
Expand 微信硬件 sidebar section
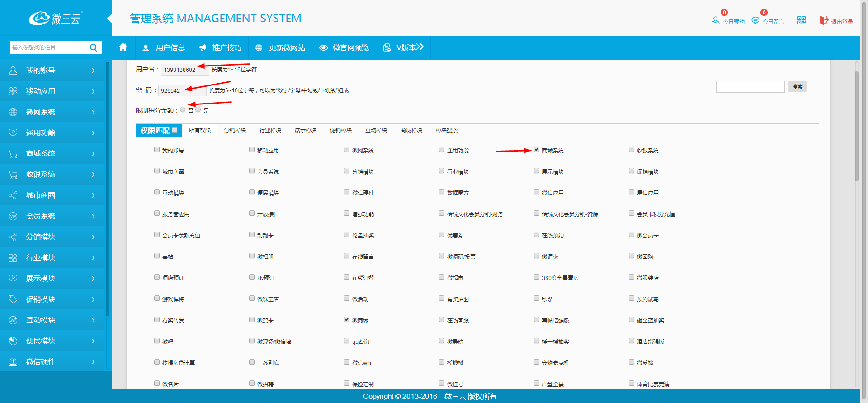(52, 362)
